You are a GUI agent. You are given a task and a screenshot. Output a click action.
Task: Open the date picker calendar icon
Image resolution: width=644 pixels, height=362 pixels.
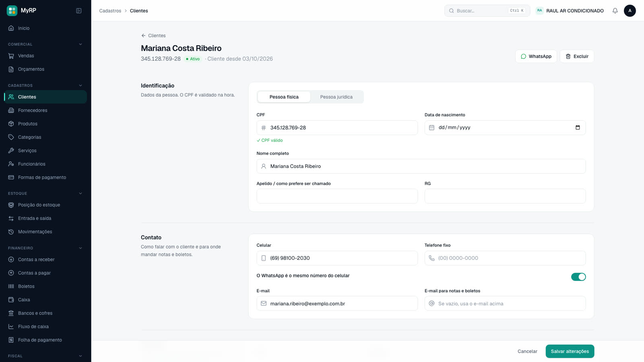578,128
